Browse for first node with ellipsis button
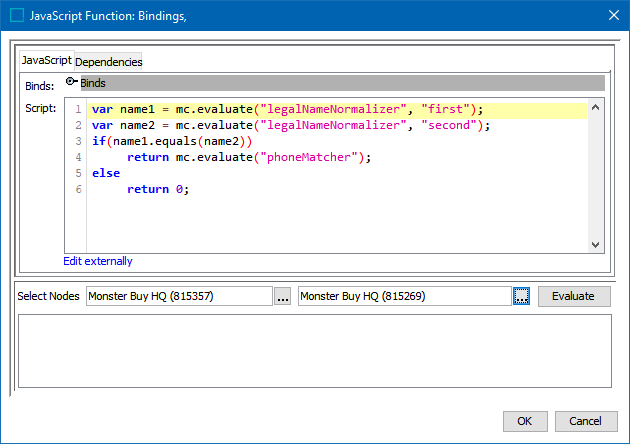Screen dimensions: 630x444 pos(282,297)
